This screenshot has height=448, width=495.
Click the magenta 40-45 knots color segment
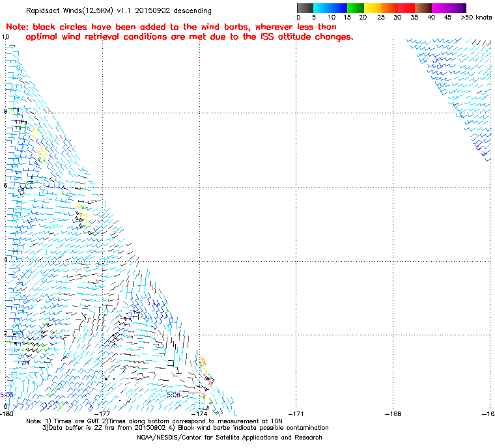click(440, 8)
